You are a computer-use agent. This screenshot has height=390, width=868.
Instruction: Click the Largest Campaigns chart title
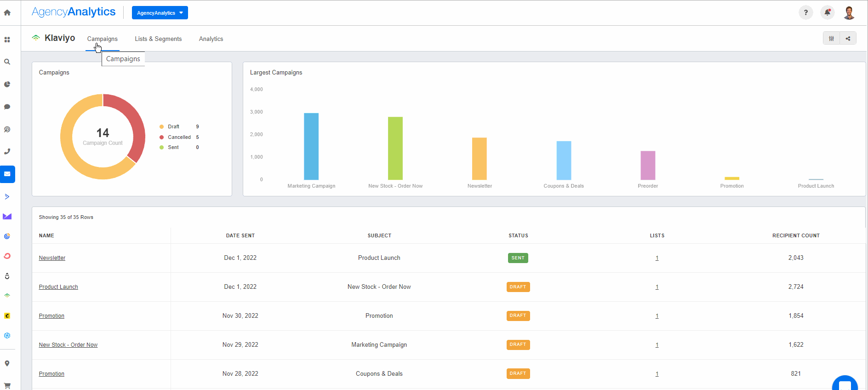pyautogui.click(x=276, y=73)
